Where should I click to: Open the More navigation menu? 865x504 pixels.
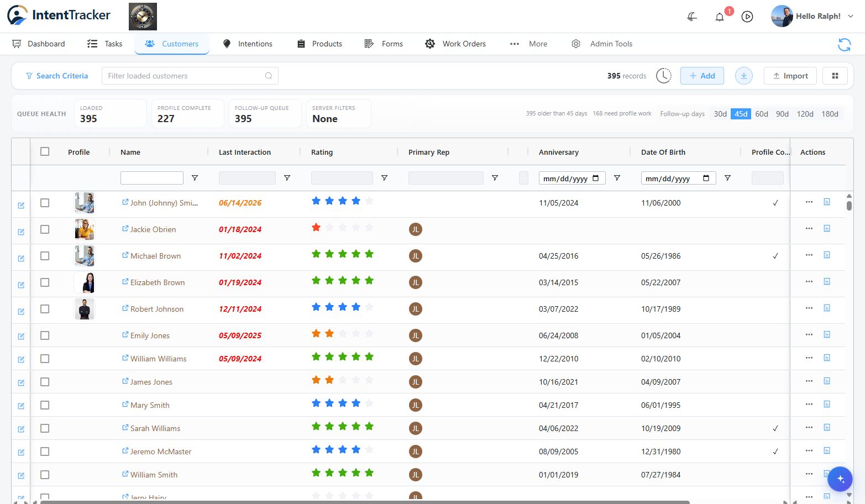coord(528,44)
